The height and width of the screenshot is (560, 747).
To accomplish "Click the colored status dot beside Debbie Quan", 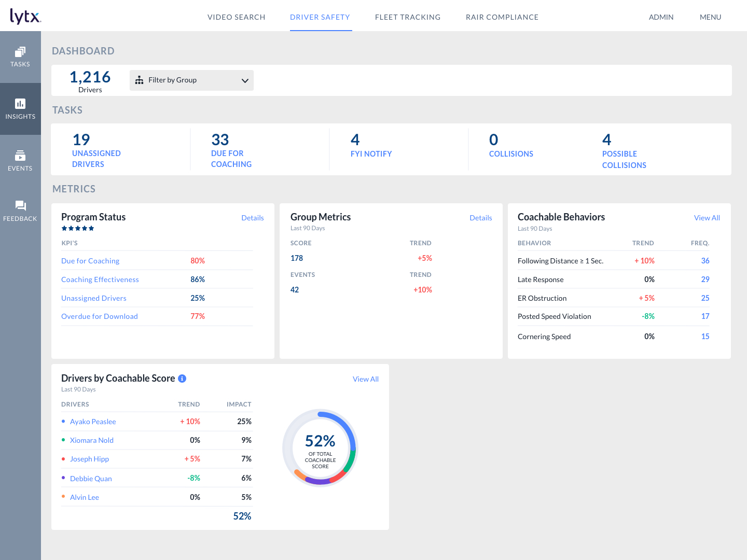I will pos(64,478).
